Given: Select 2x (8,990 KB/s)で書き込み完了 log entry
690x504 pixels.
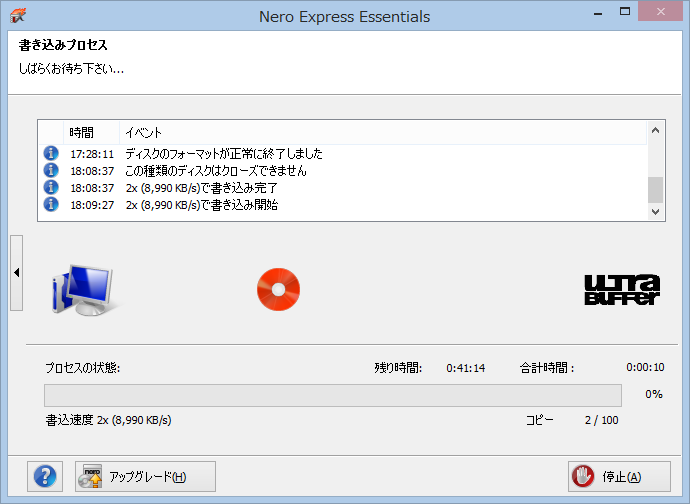Looking at the screenshot, I should click(x=202, y=188).
